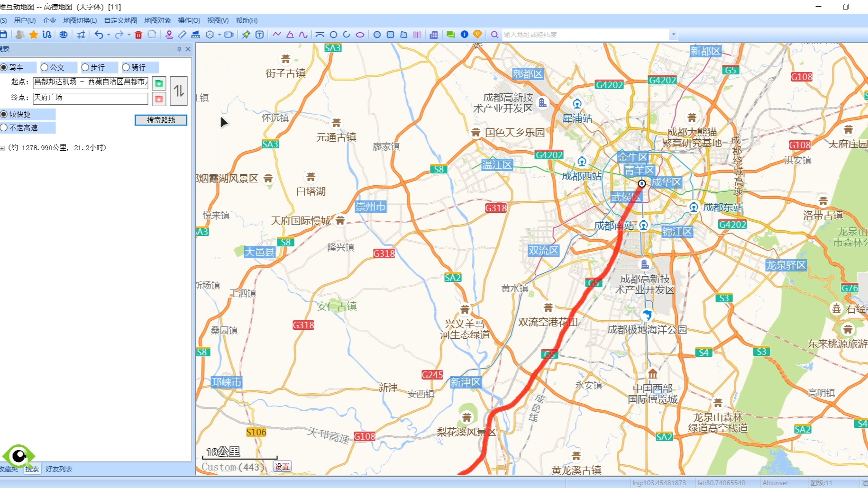Select the 公交 transit route mode
Image resolution: width=868 pixels, height=488 pixels.
point(45,67)
